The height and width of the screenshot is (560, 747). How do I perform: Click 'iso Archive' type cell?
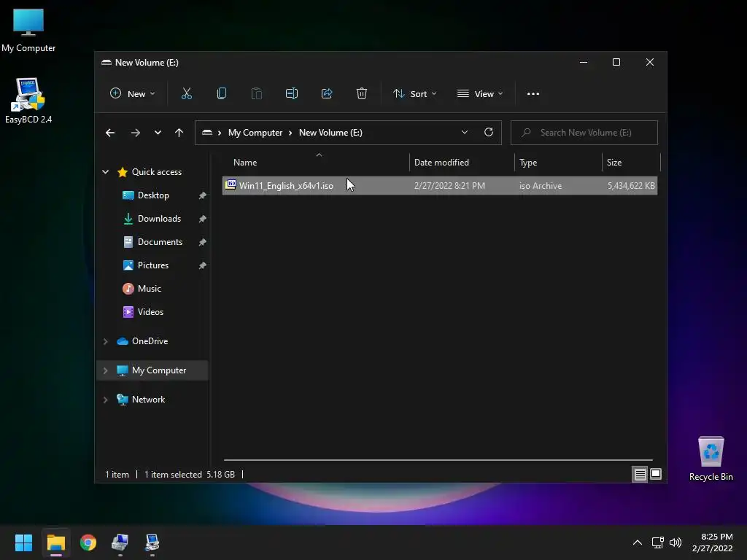tap(541, 186)
